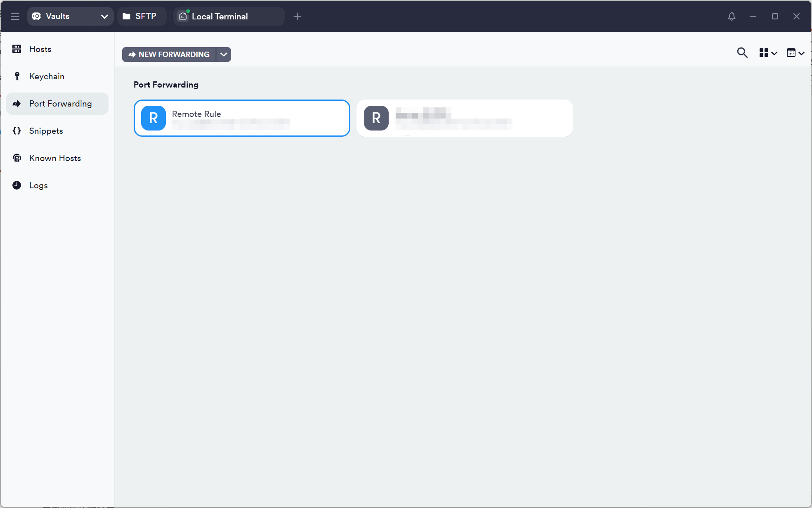812x508 pixels.
Task: Open notifications bell icon
Action: pos(732,16)
